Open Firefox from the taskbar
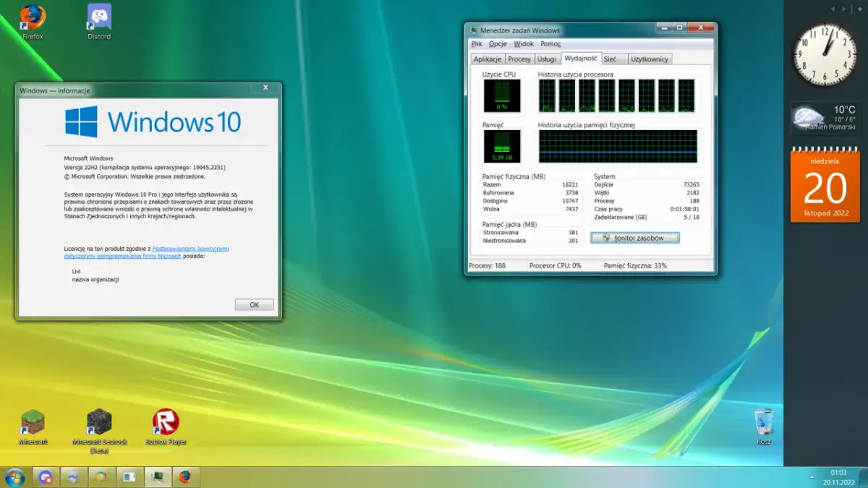The image size is (868, 488). click(x=187, y=477)
